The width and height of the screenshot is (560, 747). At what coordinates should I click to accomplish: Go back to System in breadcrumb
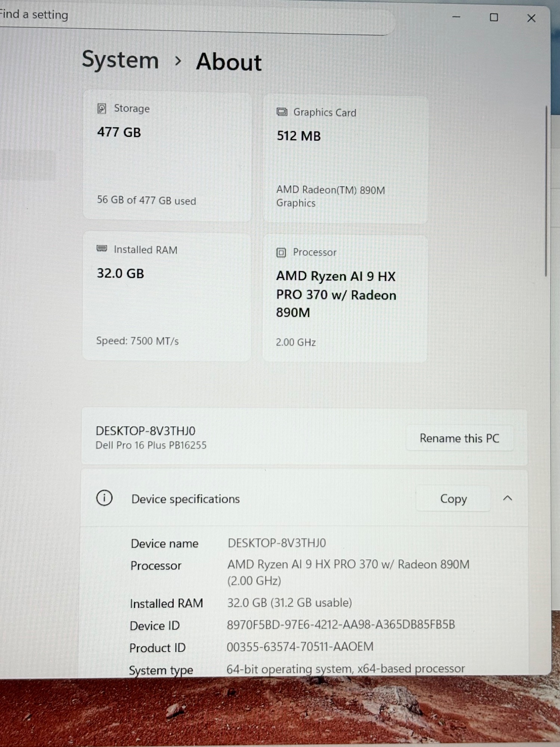click(120, 60)
